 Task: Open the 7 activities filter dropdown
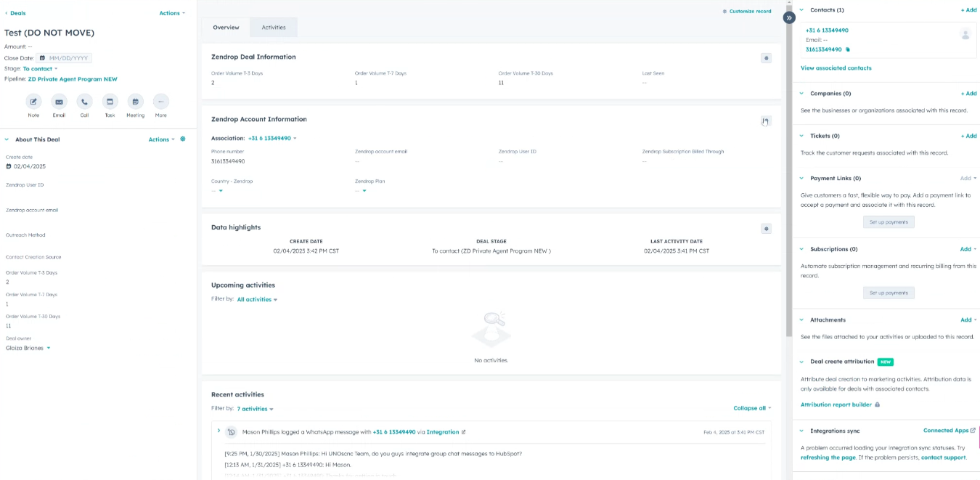pos(255,409)
